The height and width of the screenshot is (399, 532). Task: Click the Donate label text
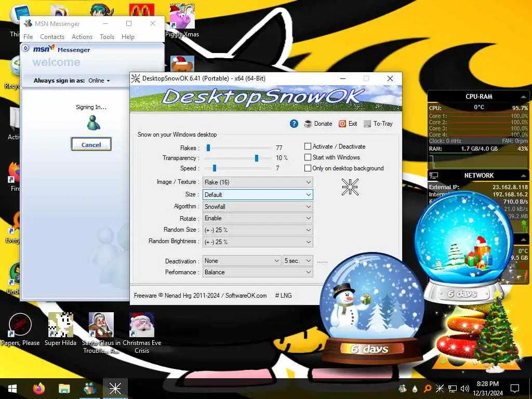323,124
